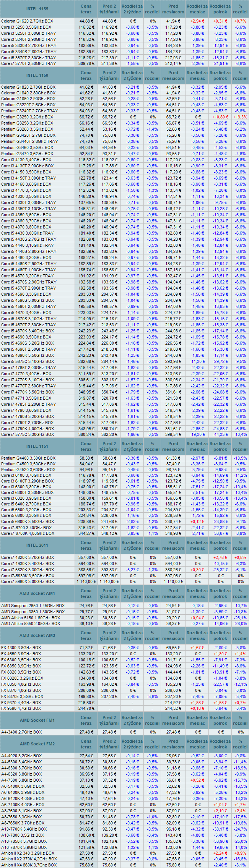Select Pentium G3250 3,2GHz BOX product name
Image resolution: width=249 pixels, height=868 pixels.
click(27, 117)
